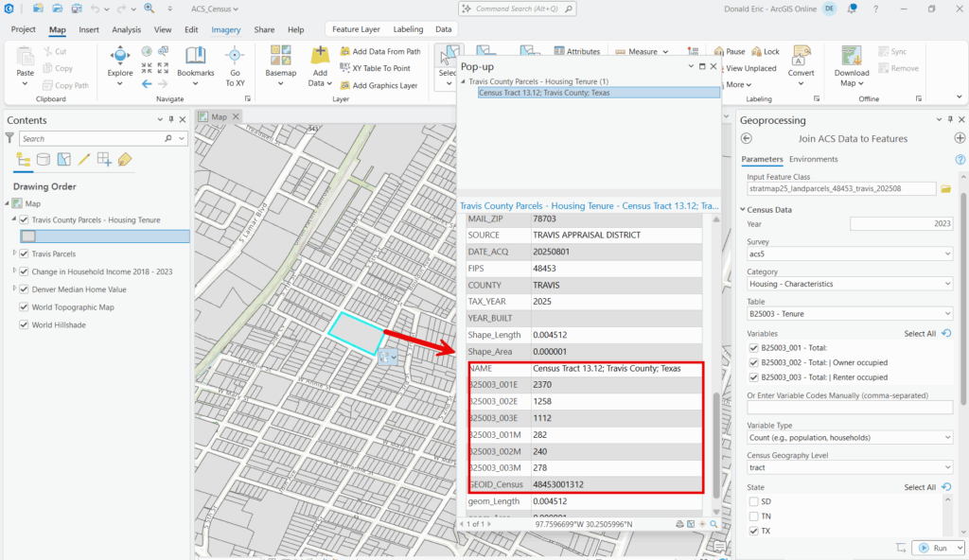Image resolution: width=969 pixels, height=560 pixels.
Task: Open the Environments tab in Geoprocessing
Action: coord(813,159)
